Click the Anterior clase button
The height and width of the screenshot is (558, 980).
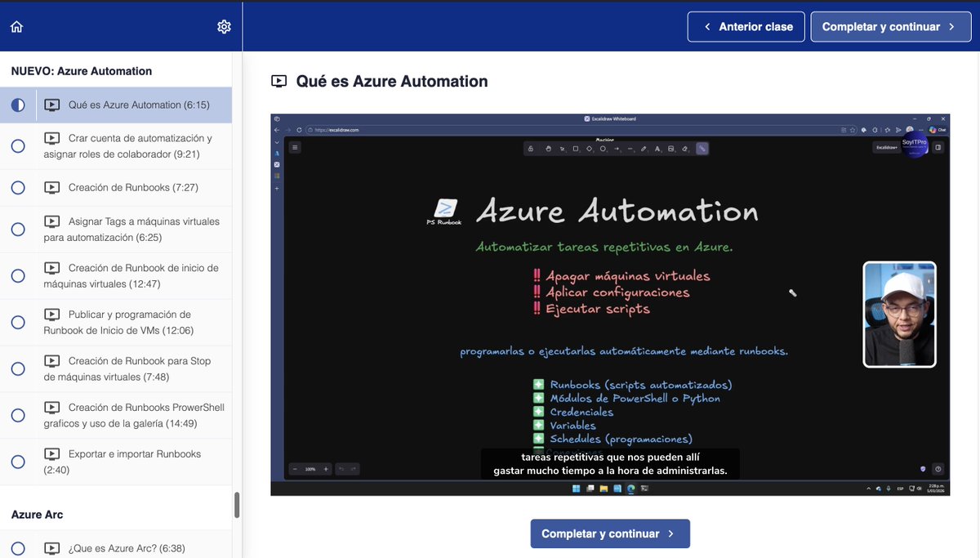click(746, 27)
